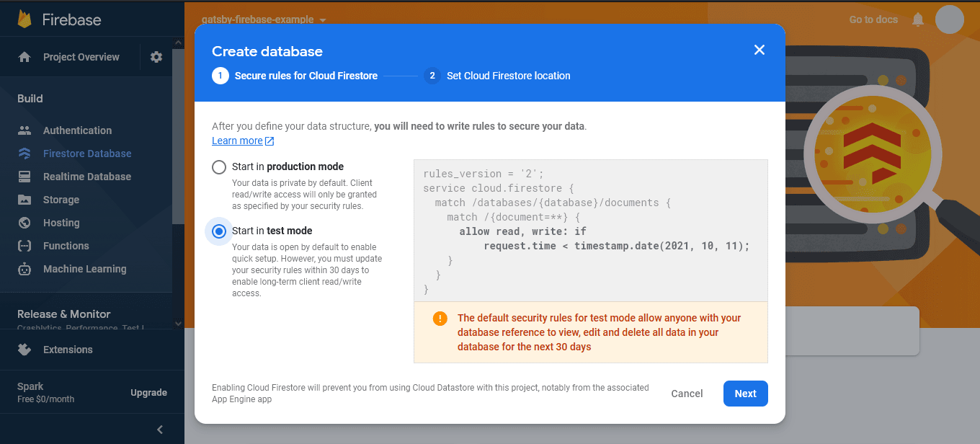Click the Next button
The image size is (980, 444).
tap(745, 394)
